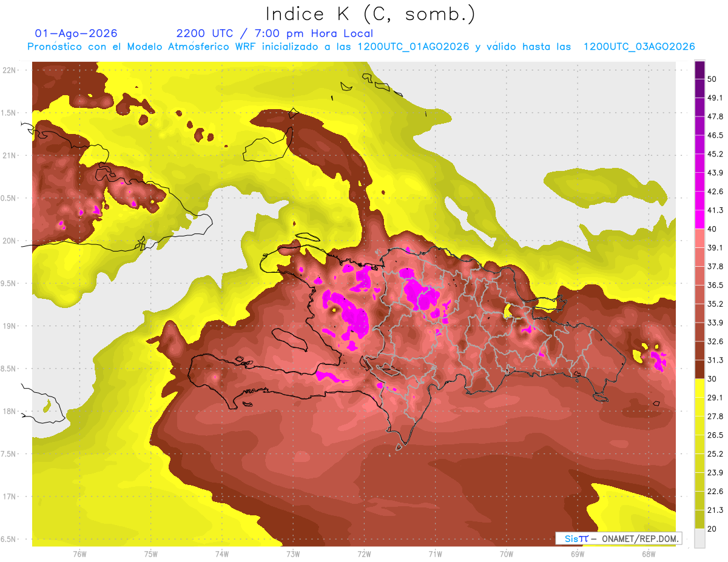Image resolution: width=728 pixels, height=562 pixels.
Task: Click the latitude axis label "20N"
Action: (10, 241)
